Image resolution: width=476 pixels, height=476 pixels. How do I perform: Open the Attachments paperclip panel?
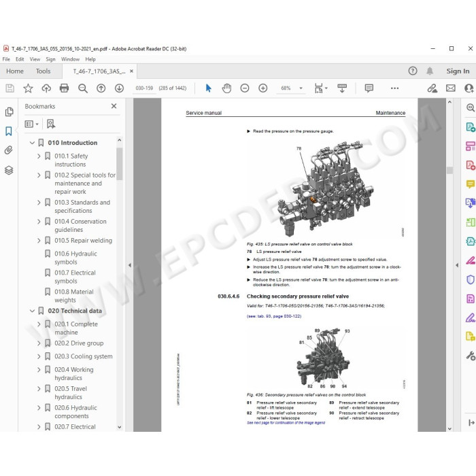coord(9,150)
